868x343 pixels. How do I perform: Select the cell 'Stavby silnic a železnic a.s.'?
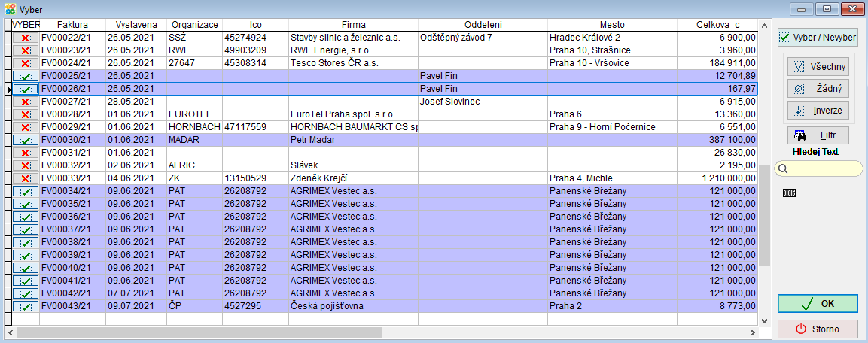tap(353, 38)
